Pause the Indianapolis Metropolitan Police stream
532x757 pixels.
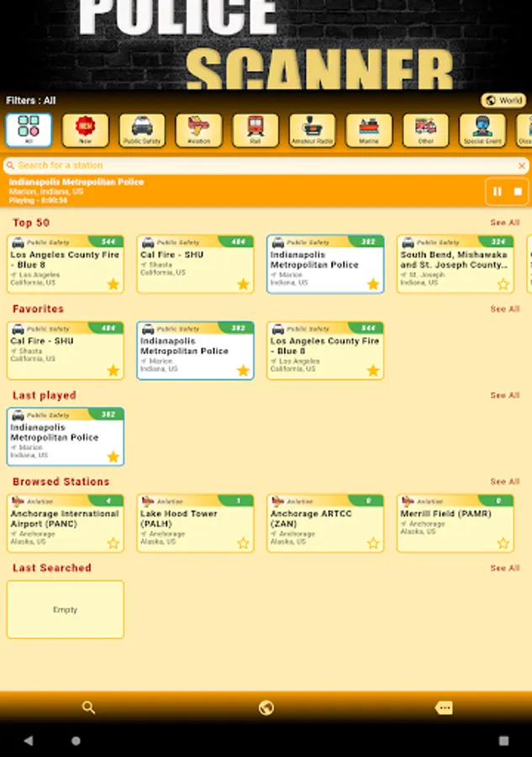tap(498, 192)
